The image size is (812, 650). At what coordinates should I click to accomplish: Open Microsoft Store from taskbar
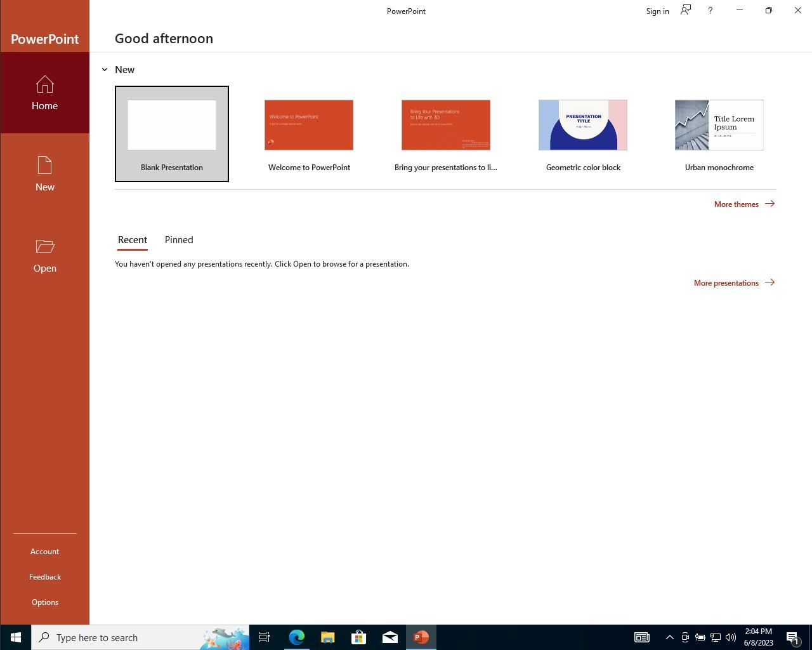(358, 637)
